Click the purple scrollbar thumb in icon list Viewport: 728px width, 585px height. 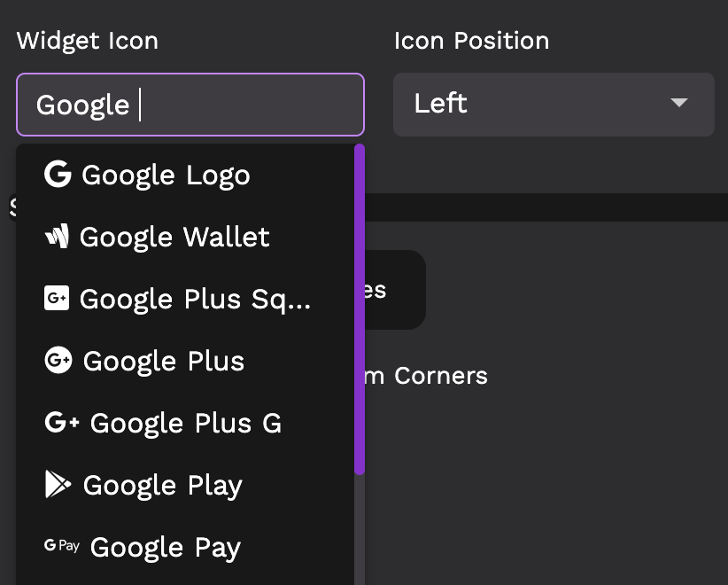360,310
